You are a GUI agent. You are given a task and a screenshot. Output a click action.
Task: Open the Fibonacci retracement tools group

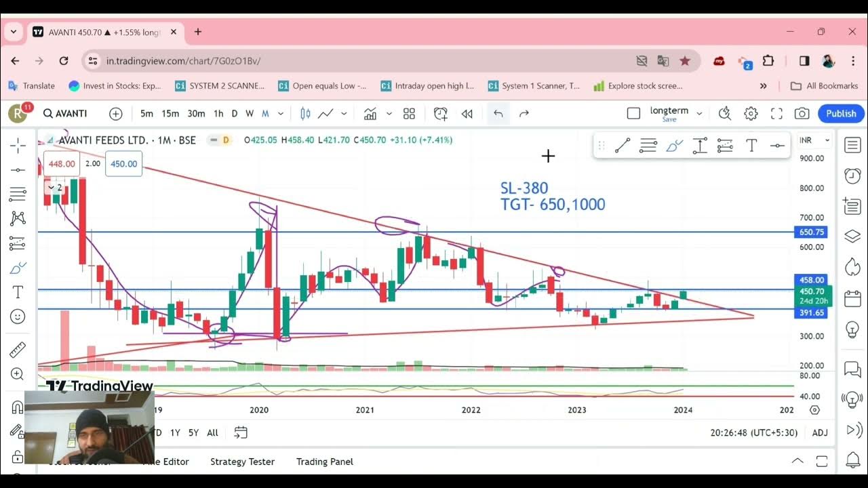[x=18, y=194]
